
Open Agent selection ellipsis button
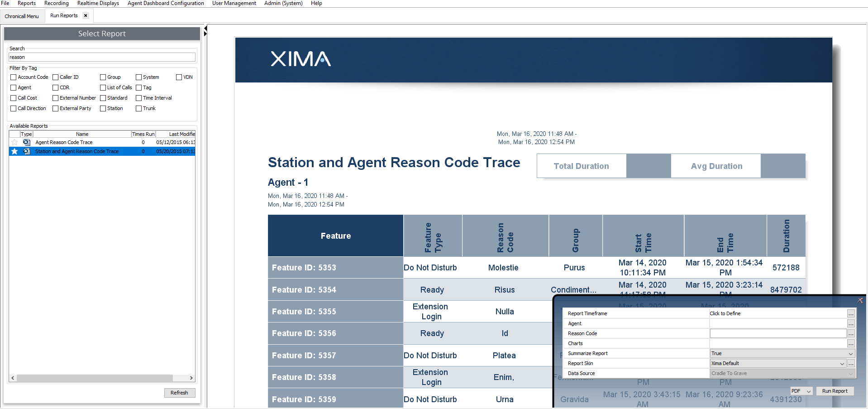point(851,323)
